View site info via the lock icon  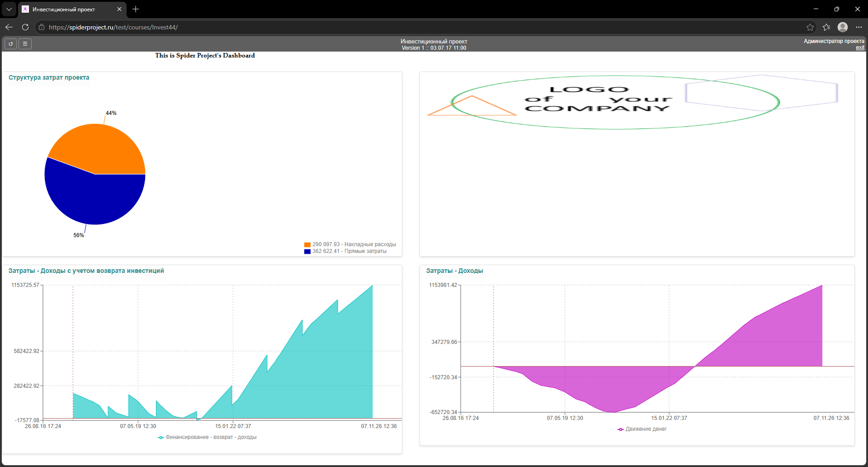click(42, 27)
